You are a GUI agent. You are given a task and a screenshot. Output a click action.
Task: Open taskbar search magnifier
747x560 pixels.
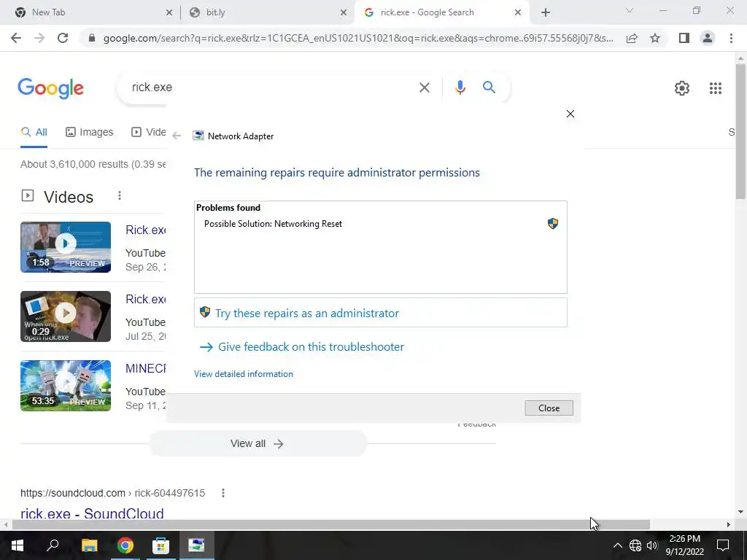pos(53,545)
